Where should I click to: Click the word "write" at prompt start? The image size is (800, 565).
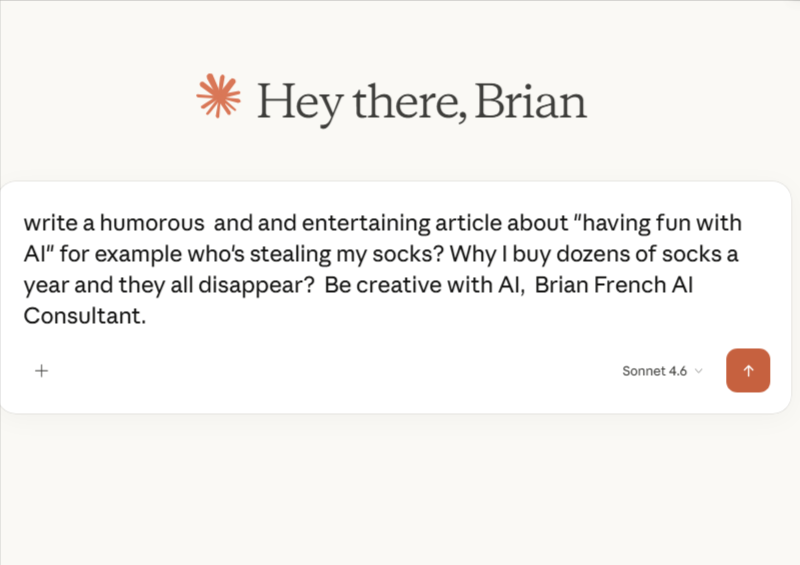pyautogui.click(x=46, y=223)
